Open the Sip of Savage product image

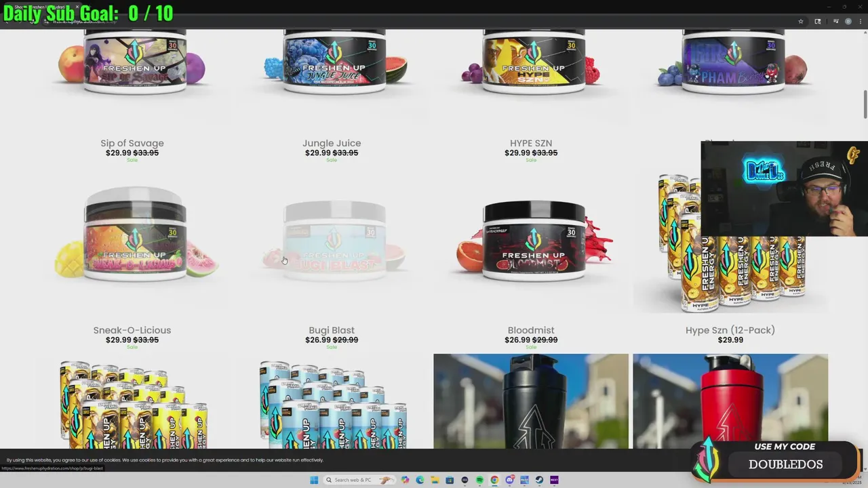[132, 76]
